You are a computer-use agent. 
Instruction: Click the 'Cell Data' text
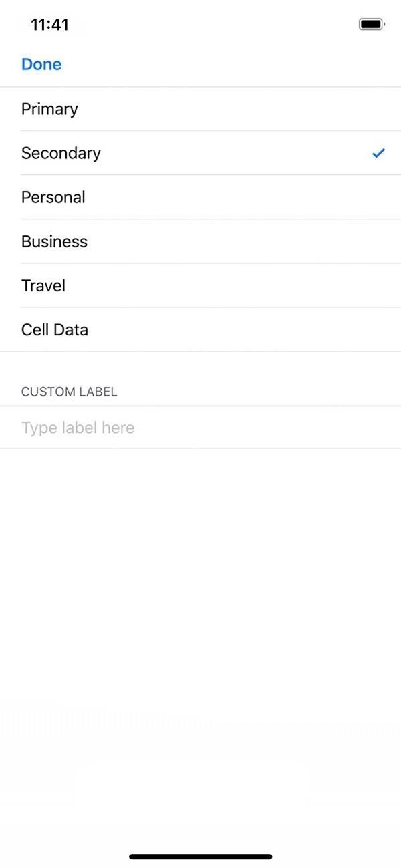[x=55, y=329]
